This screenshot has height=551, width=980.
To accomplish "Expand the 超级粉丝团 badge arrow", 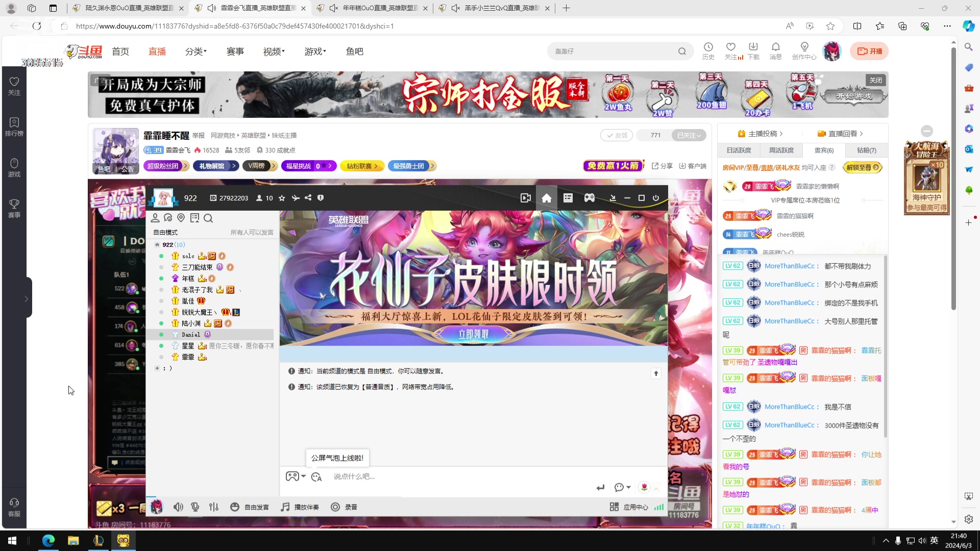I will click(x=185, y=166).
